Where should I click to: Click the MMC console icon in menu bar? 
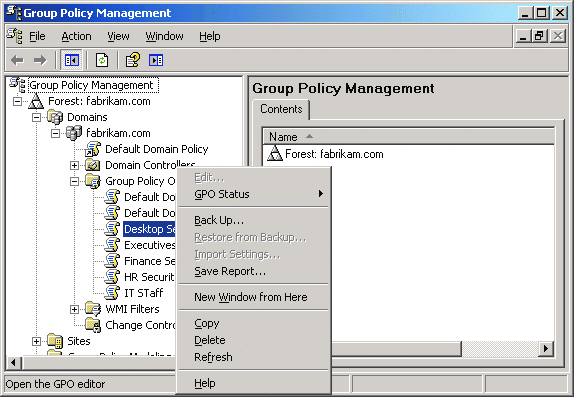[x=15, y=36]
